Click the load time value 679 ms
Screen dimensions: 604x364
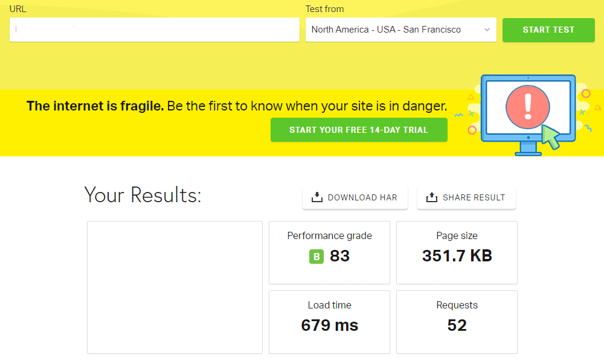329,325
